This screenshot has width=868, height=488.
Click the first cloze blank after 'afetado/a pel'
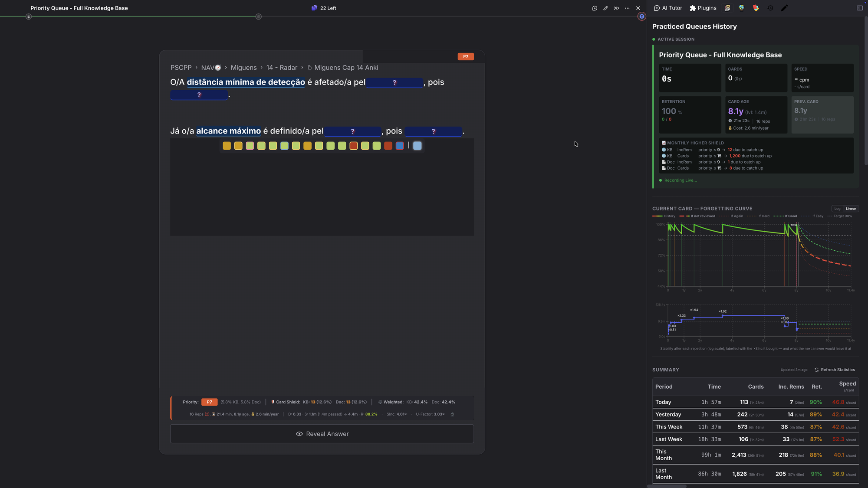[x=395, y=82]
